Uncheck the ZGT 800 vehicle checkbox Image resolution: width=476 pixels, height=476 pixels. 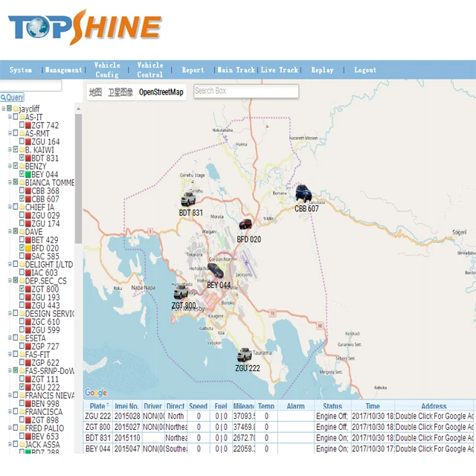pos(22,289)
